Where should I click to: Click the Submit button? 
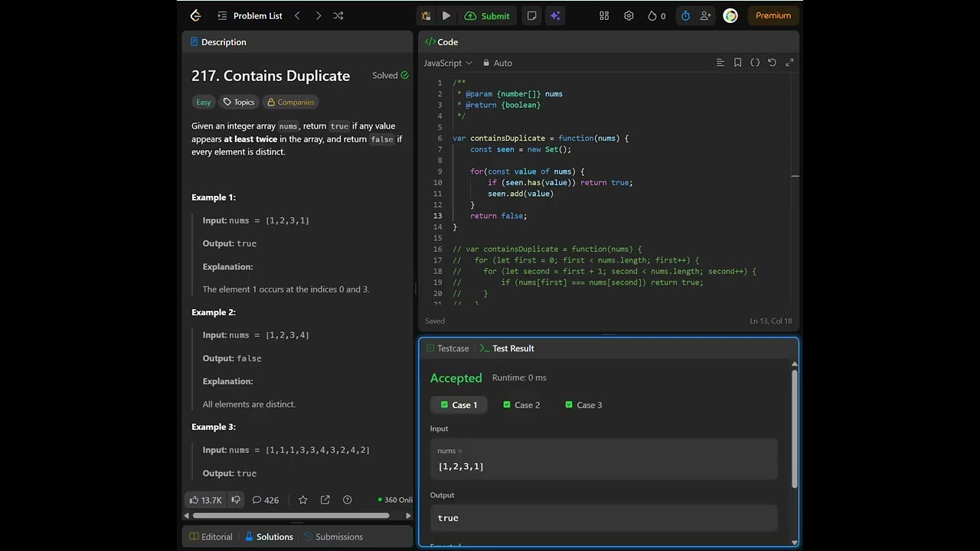point(487,15)
